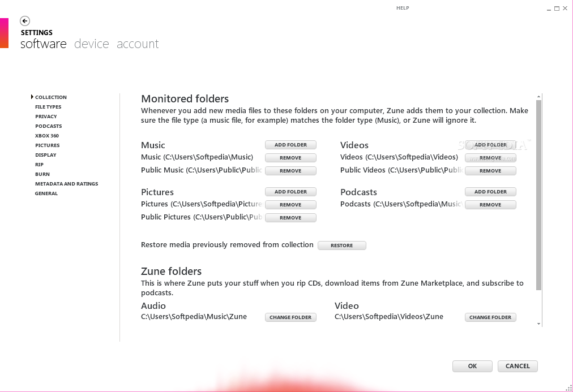Add a folder to Videos monitored folders

point(490,145)
